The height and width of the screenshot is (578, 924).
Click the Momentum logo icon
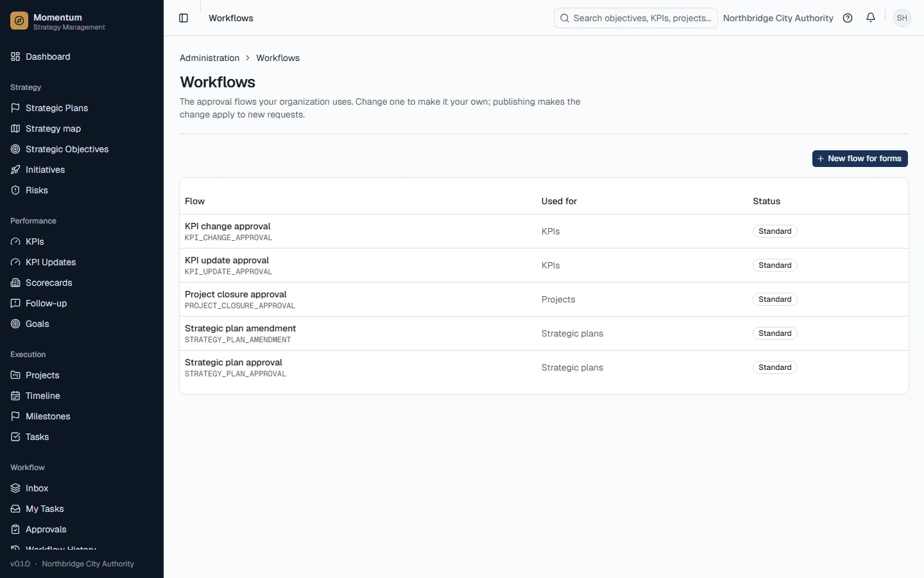[19, 21]
